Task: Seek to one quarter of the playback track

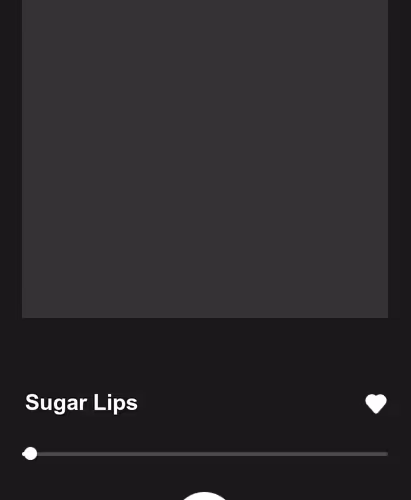Action: 113,454
